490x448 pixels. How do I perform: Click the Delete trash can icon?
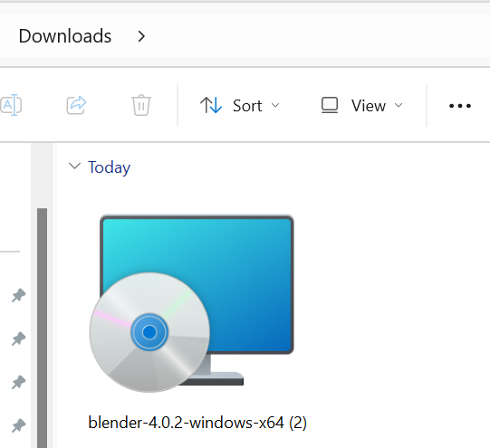coord(141,105)
